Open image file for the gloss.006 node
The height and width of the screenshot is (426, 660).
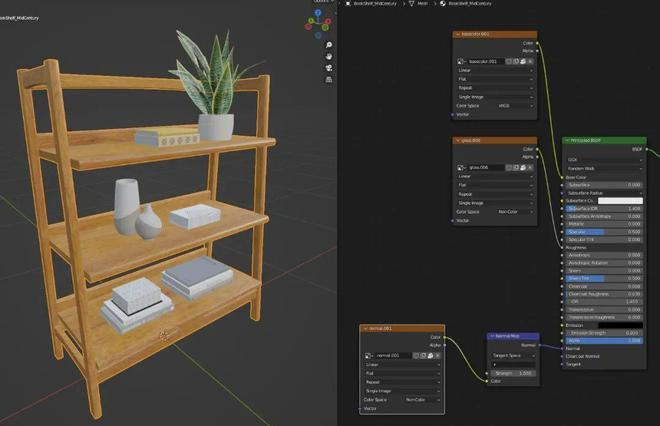tap(520, 167)
